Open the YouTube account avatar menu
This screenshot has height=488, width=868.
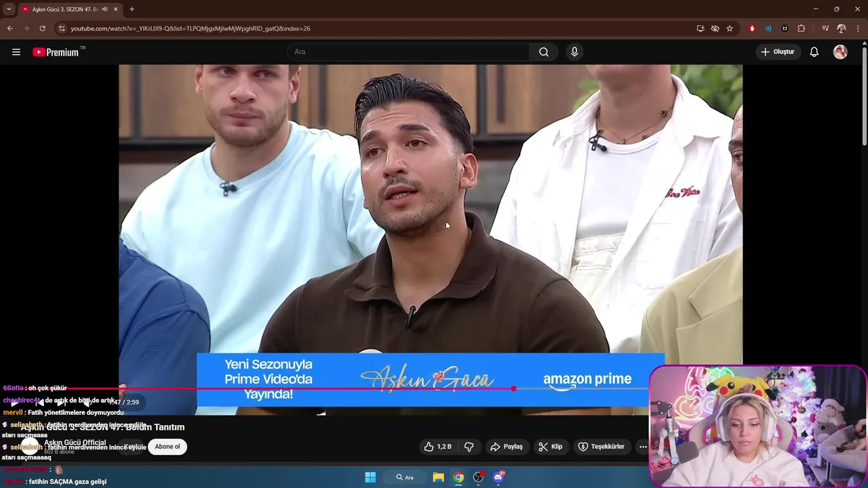[x=840, y=52]
